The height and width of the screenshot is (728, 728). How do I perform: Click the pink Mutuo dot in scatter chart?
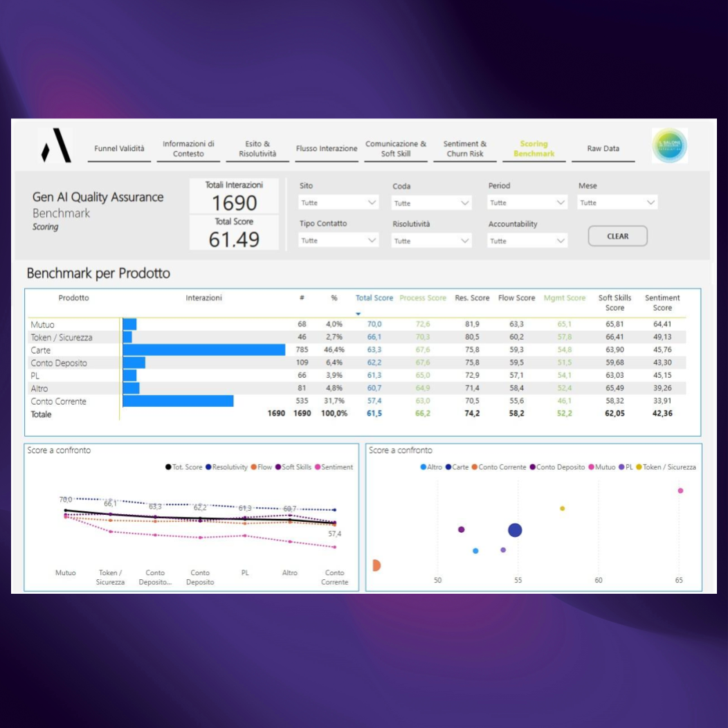click(680, 491)
